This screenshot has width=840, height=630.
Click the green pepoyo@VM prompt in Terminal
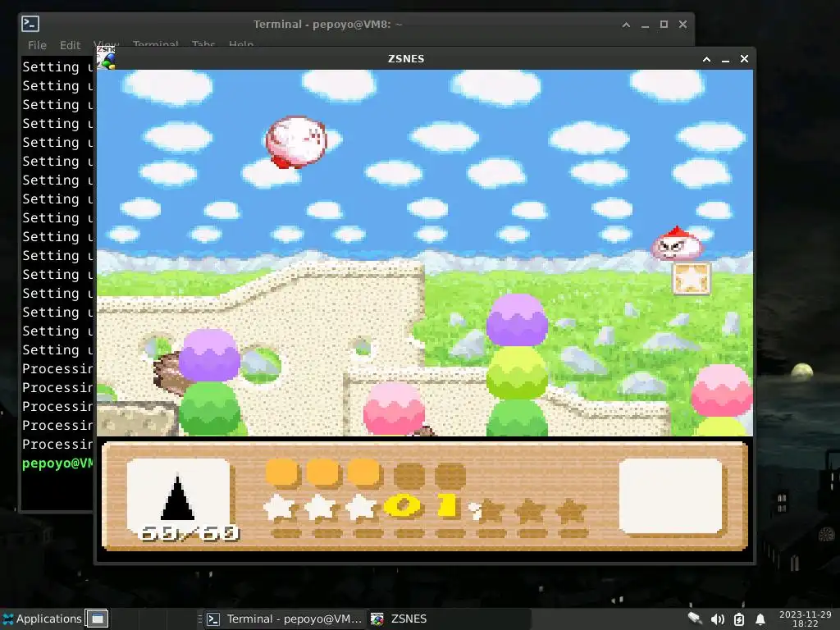point(57,463)
